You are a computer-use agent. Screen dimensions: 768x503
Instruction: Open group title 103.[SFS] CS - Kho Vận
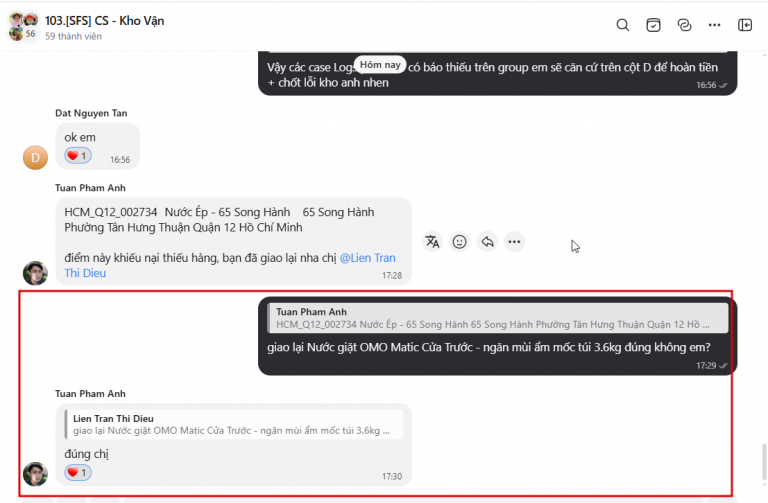(x=104, y=21)
